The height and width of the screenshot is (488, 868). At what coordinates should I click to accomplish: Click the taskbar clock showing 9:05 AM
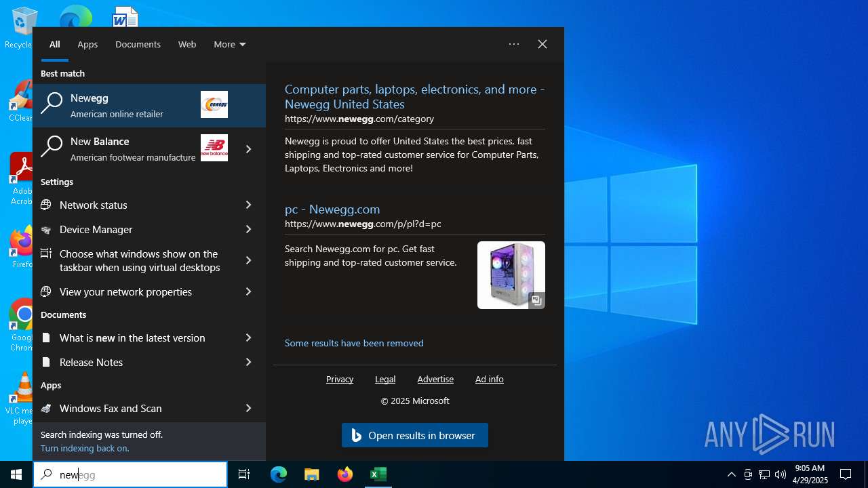click(x=810, y=474)
